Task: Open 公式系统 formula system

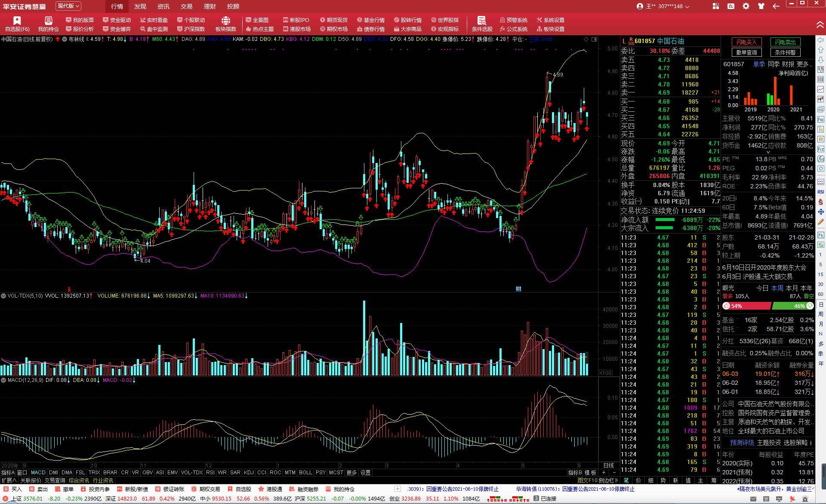Action: [513, 29]
